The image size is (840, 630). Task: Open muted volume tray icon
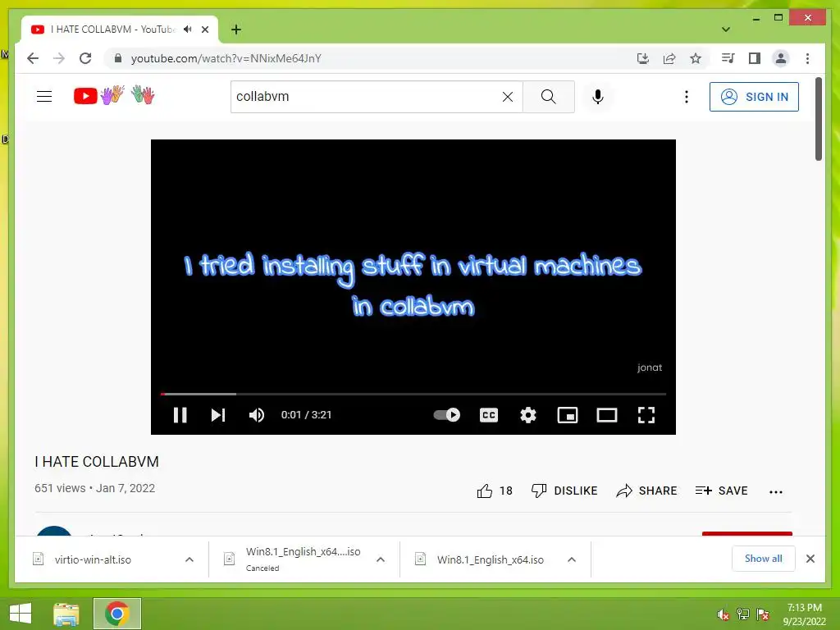click(723, 614)
